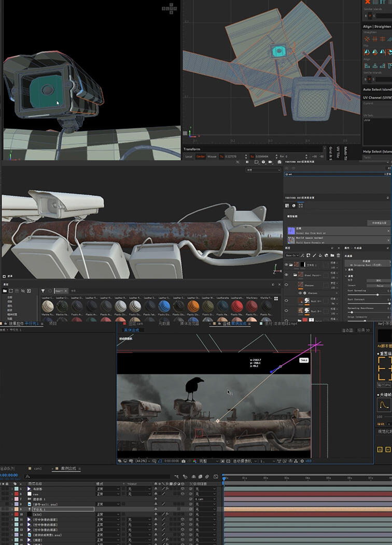Hide the Steel Paint folder layer

[x=287, y=275]
